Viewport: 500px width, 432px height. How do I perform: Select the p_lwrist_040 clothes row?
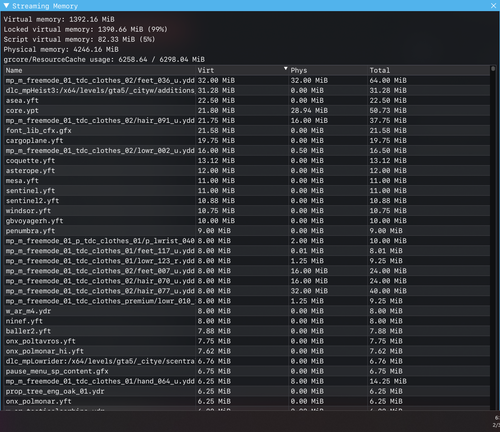click(247, 241)
